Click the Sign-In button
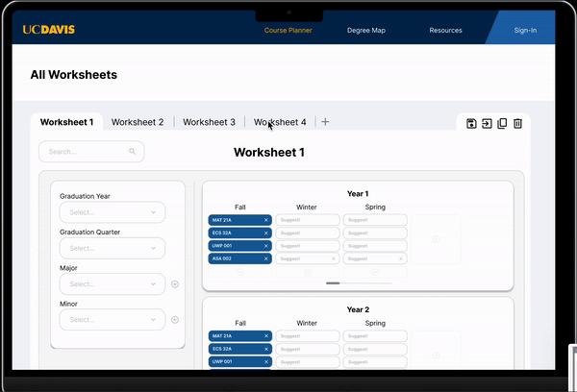The height and width of the screenshot is (392, 577). click(525, 30)
